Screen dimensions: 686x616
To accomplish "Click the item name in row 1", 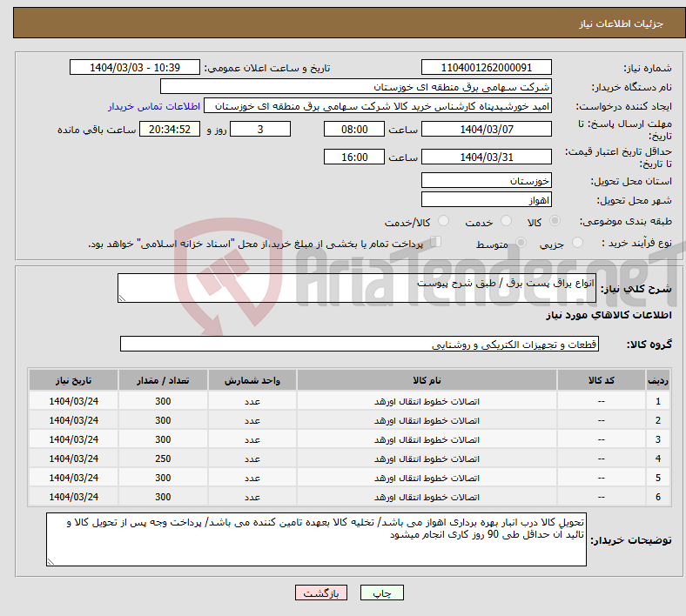I will (427, 401).
